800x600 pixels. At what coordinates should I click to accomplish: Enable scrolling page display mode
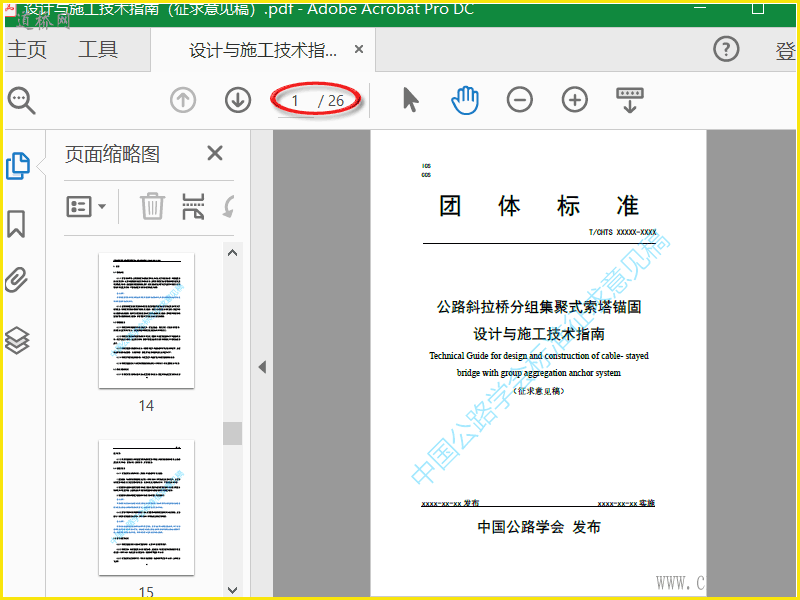coord(630,100)
